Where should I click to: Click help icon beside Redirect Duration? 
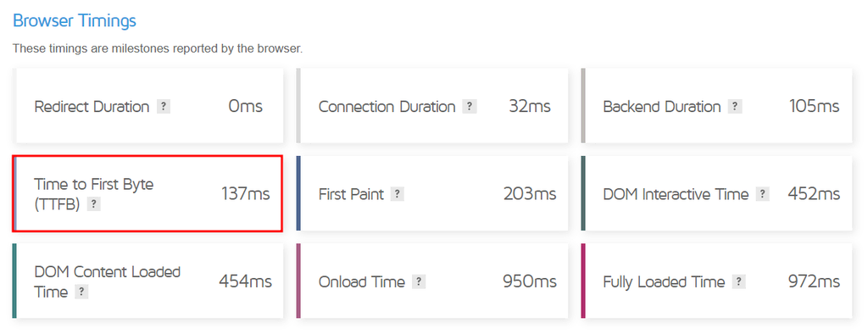[164, 106]
